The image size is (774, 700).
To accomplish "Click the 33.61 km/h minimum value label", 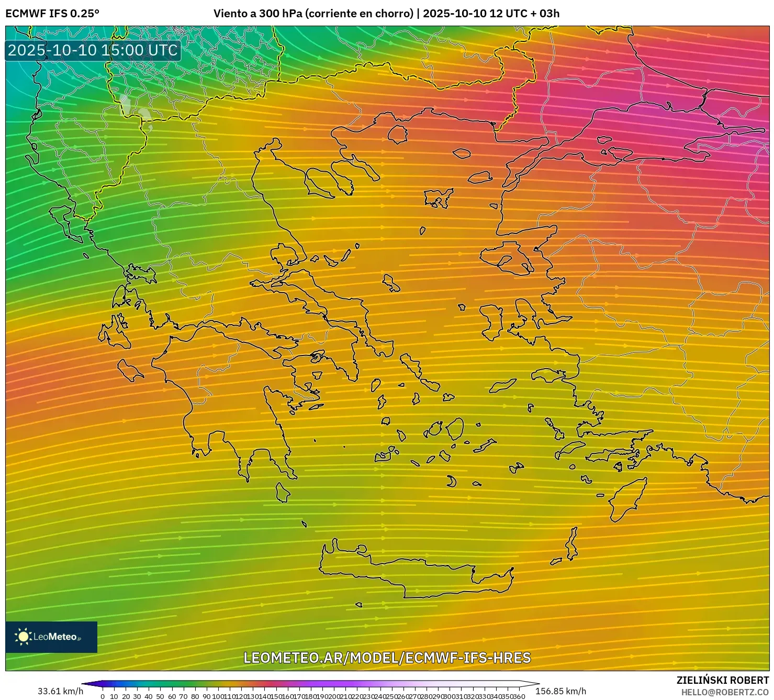I will [x=60, y=691].
